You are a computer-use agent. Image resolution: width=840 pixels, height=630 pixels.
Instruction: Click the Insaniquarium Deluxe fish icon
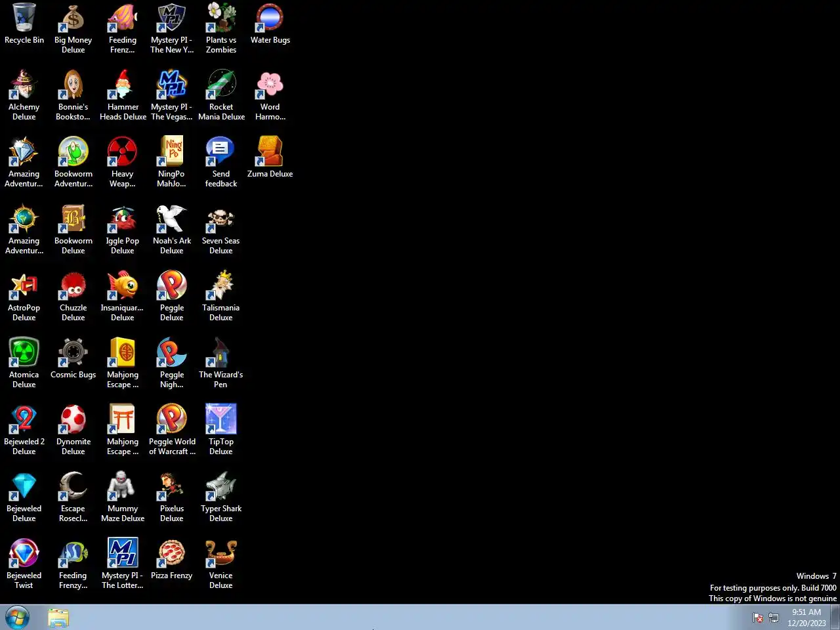click(x=123, y=285)
